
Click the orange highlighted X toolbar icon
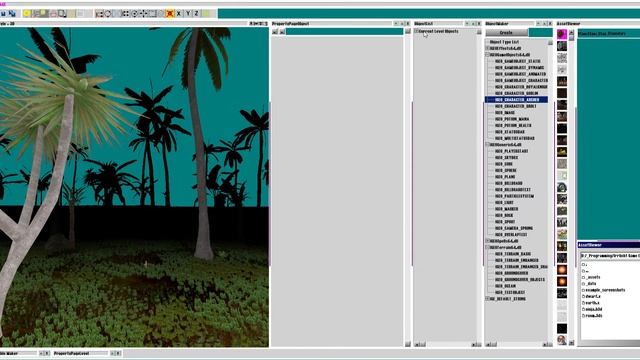click(x=170, y=13)
